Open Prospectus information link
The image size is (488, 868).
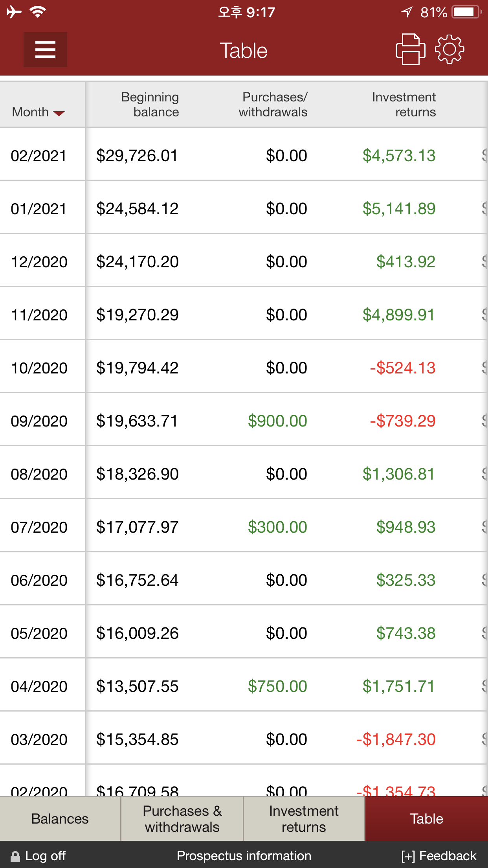click(x=244, y=856)
